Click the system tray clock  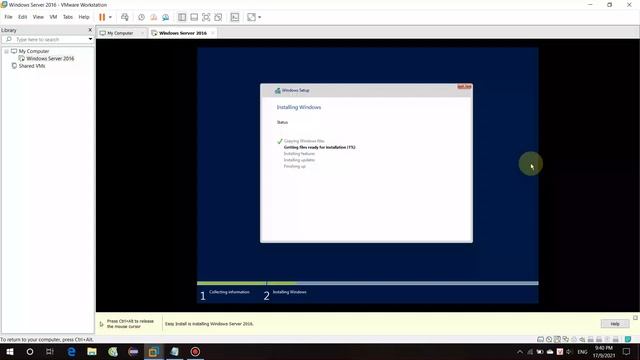[x=604, y=351]
